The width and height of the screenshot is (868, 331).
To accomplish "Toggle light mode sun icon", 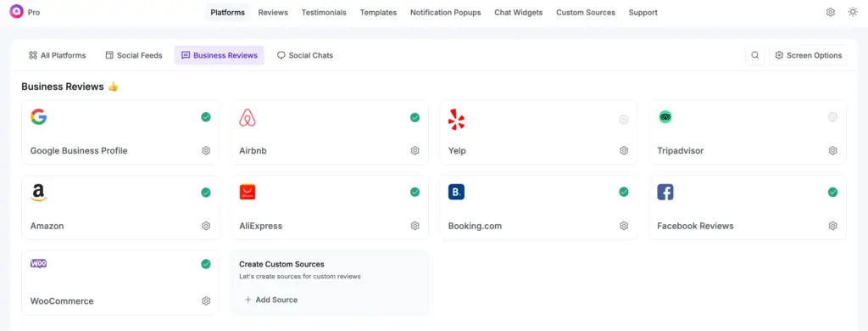I will coord(853,12).
